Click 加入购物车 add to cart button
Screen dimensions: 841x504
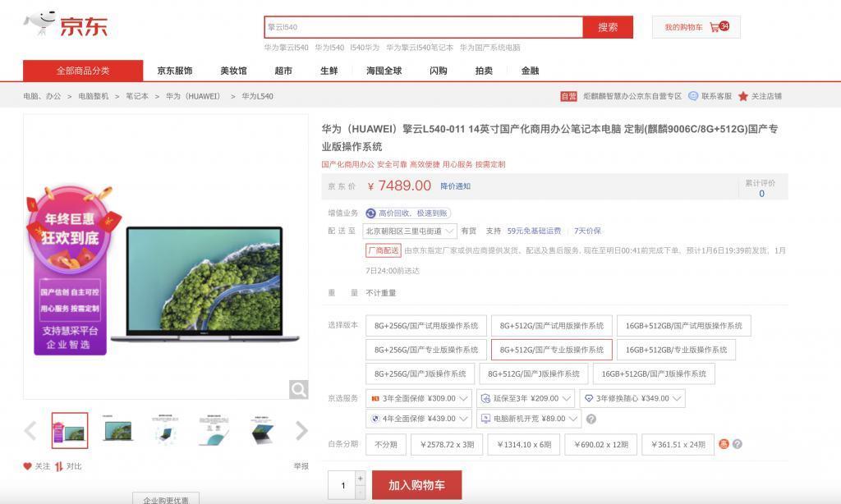pos(416,485)
